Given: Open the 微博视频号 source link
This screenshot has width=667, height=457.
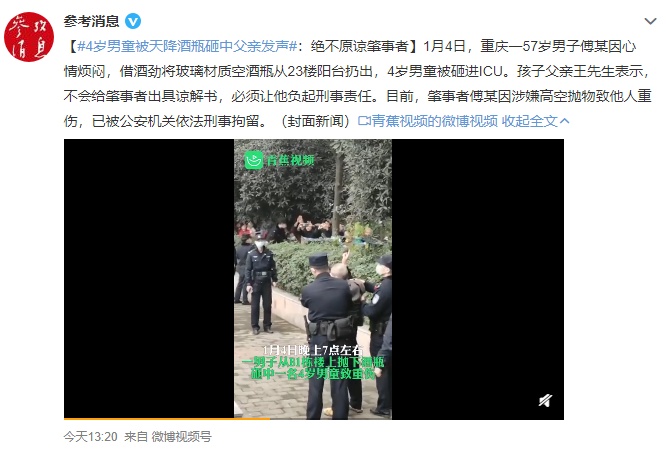Looking at the screenshot, I should coord(182,437).
